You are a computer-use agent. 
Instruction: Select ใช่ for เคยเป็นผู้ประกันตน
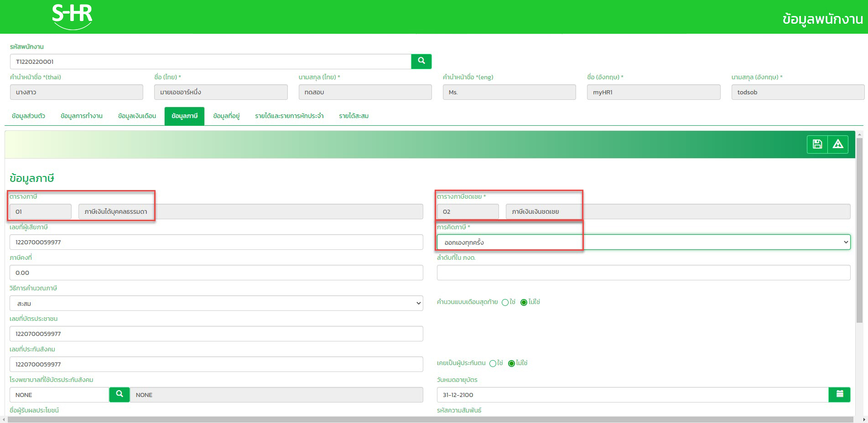[492, 363]
